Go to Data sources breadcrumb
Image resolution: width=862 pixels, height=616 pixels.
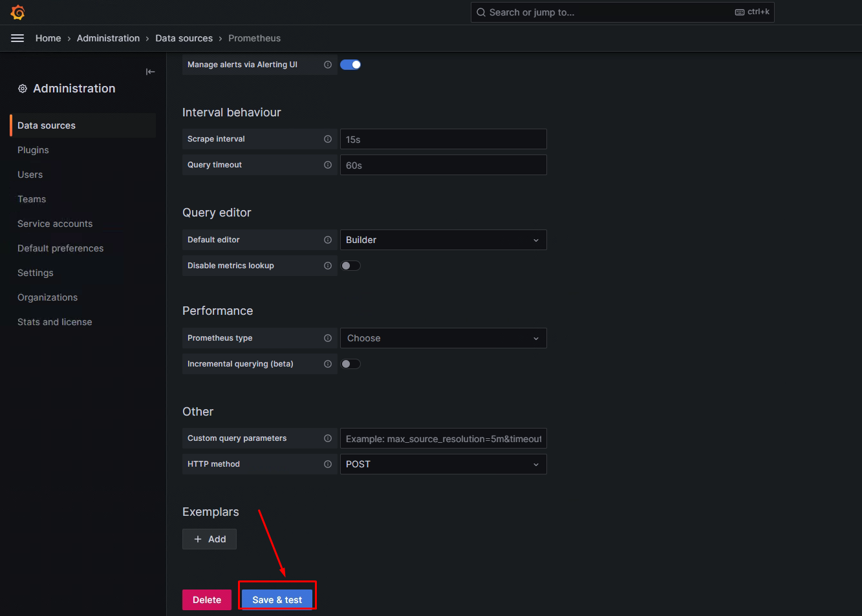coord(184,38)
